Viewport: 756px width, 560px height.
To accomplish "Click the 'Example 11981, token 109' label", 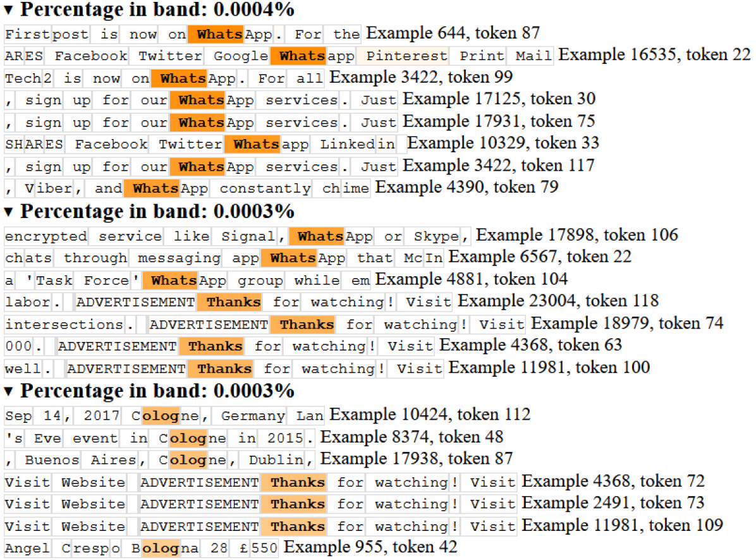I will [x=623, y=526].
